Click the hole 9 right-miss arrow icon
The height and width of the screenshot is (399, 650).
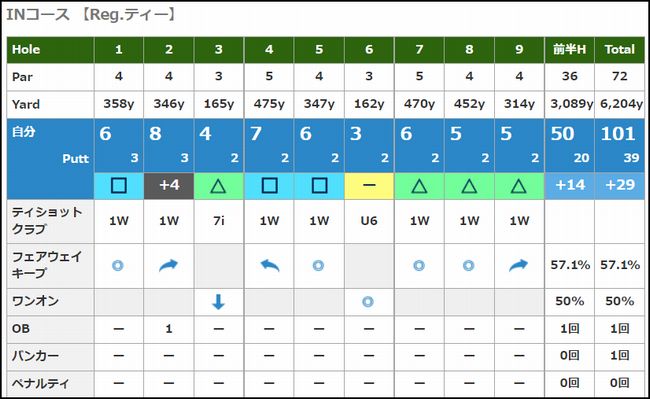(519, 265)
